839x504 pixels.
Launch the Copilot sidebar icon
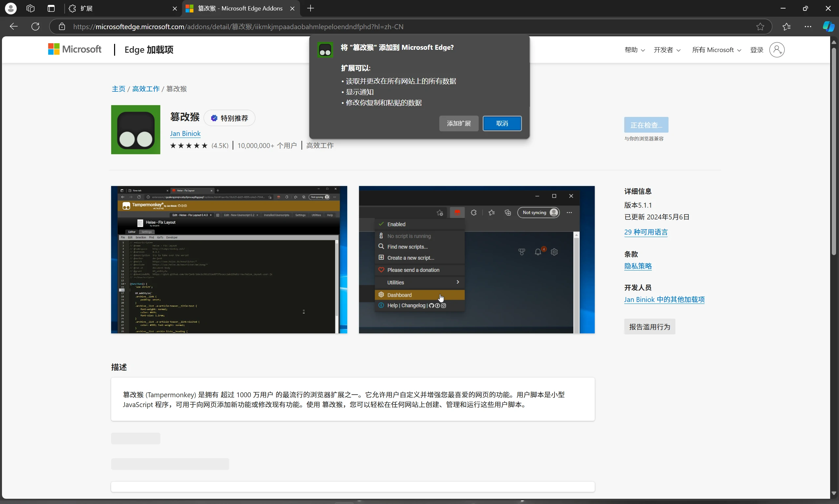(828, 27)
